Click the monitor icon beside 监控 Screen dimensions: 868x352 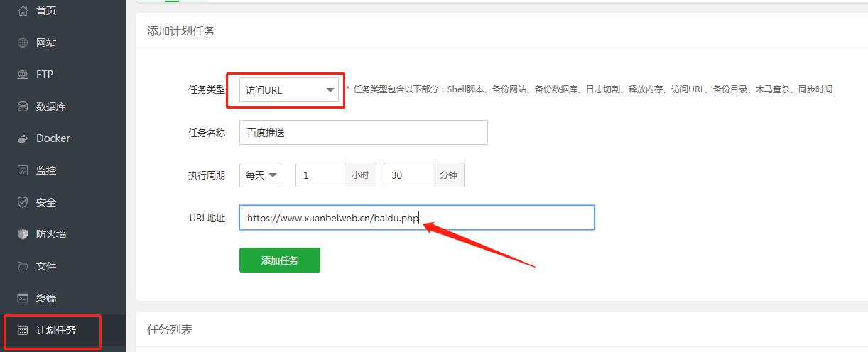pos(23,170)
